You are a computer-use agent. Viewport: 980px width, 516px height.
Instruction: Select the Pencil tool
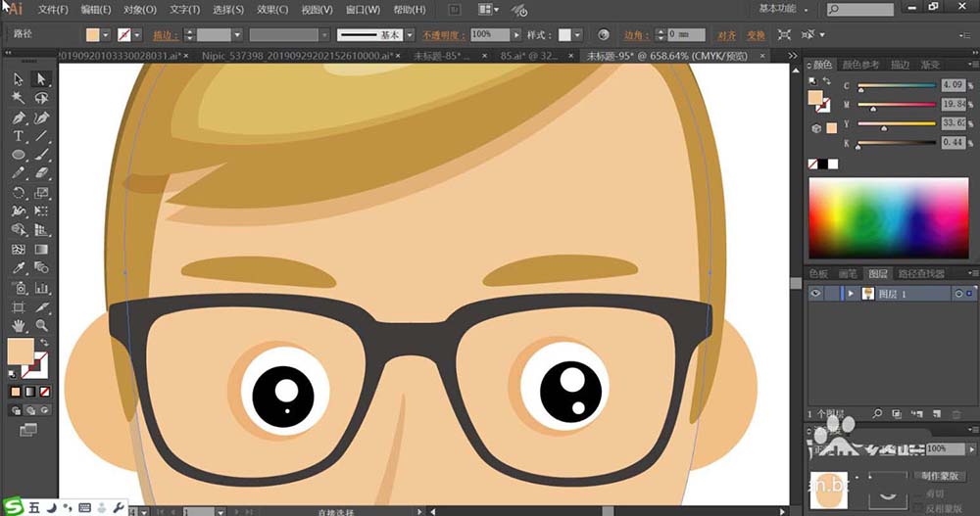click(18, 173)
